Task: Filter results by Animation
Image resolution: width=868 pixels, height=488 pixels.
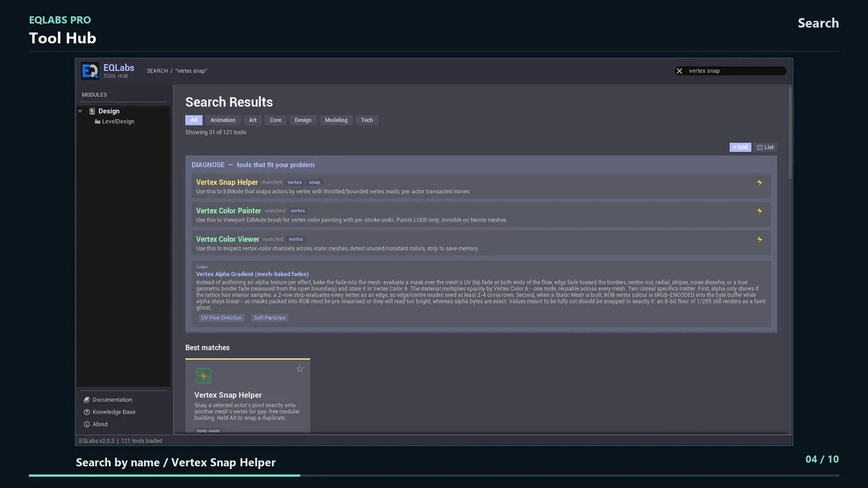Action: tap(223, 120)
